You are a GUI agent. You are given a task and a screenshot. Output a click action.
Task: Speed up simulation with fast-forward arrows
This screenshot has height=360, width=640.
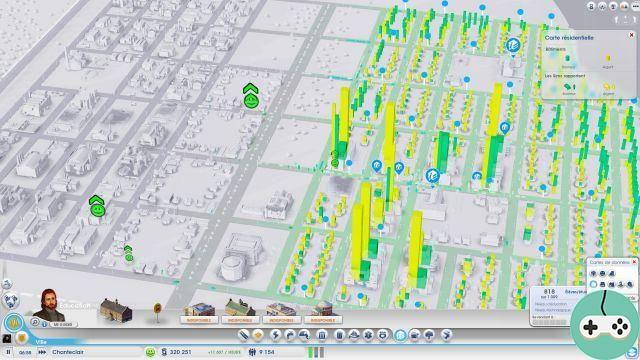click(x=42, y=352)
